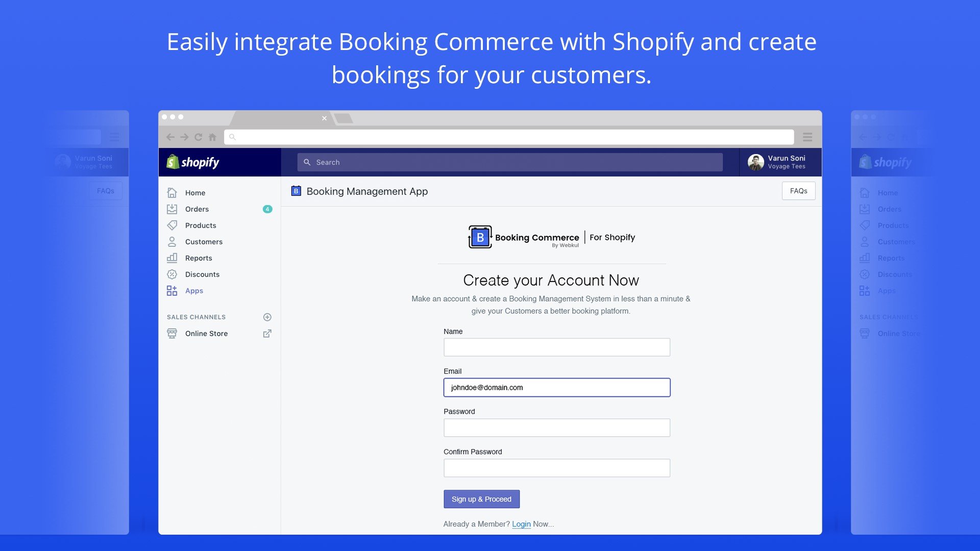Open the FAQs button
This screenshot has height=551, width=980.
pyautogui.click(x=798, y=191)
